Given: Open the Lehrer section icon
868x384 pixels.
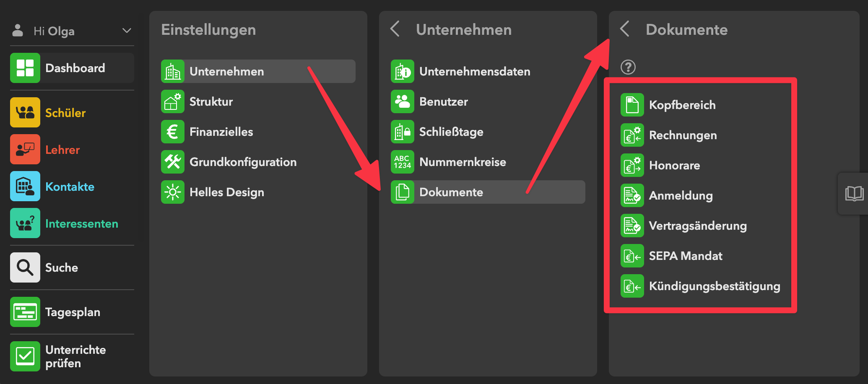Looking at the screenshot, I should (25, 149).
